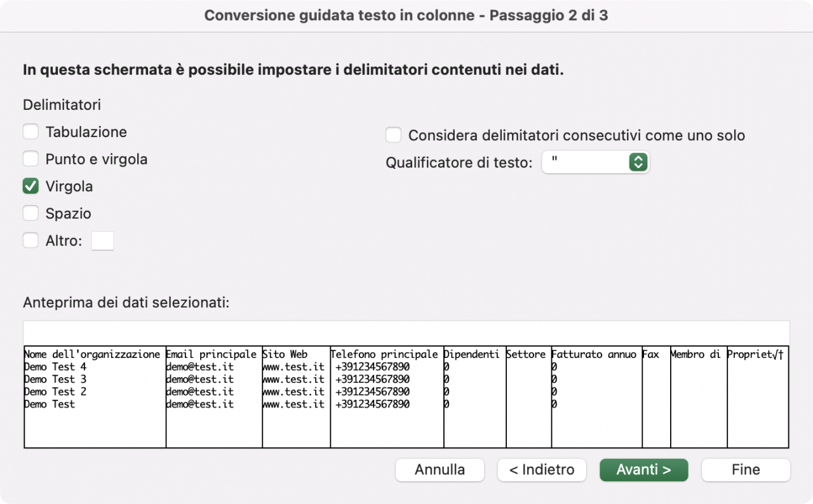Image resolution: width=813 pixels, height=504 pixels.
Task: Check the Punto e virgola delimiter
Action: click(30, 159)
